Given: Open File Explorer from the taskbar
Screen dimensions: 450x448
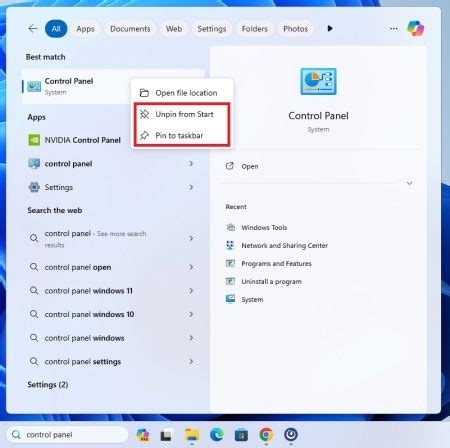Looking at the screenshot, I should pos(192,435).
